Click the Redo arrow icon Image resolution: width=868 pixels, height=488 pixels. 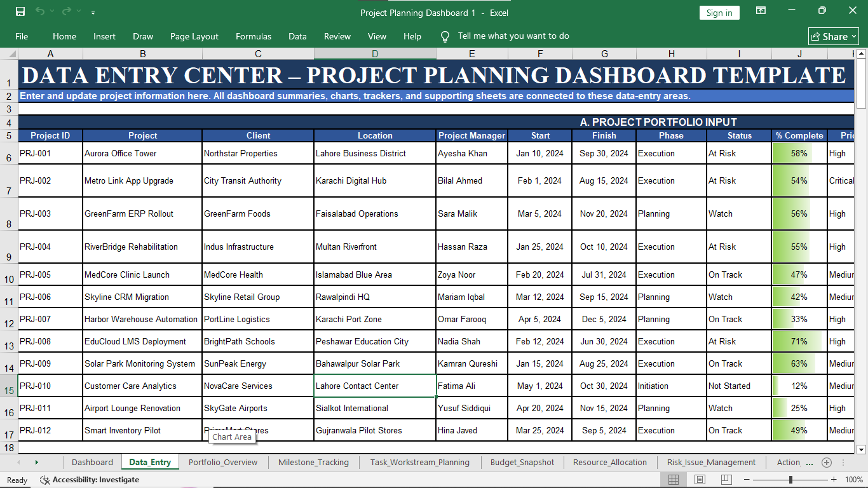[67, 11]
